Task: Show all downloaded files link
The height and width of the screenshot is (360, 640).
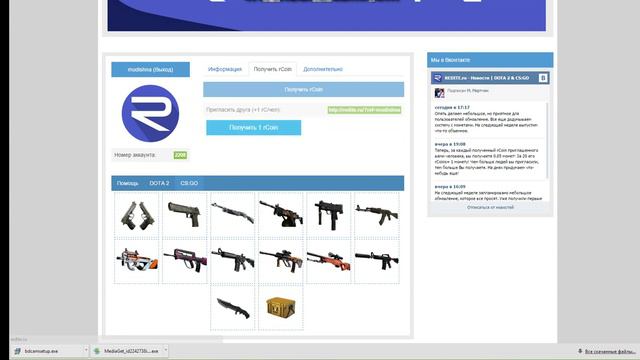Action: 610,351
